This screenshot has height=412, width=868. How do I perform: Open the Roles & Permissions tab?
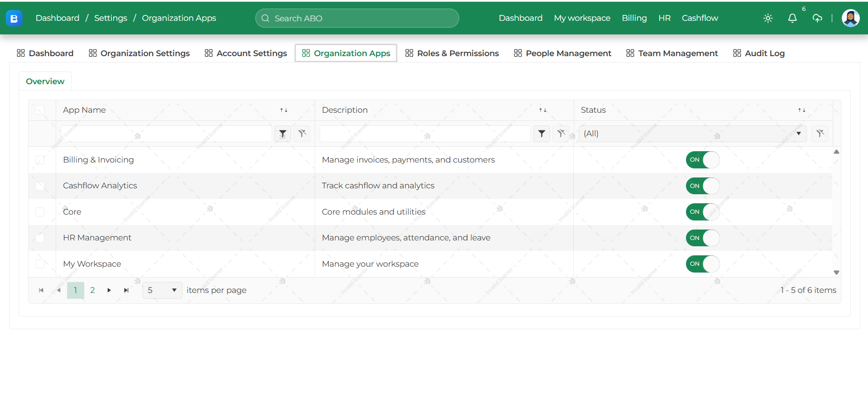[452, 53]
